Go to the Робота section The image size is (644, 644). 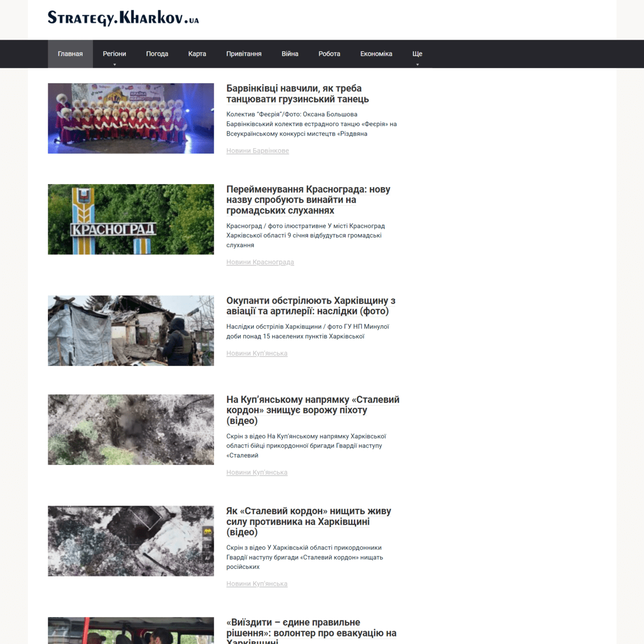pyautogui.click(x=329, y=54)
